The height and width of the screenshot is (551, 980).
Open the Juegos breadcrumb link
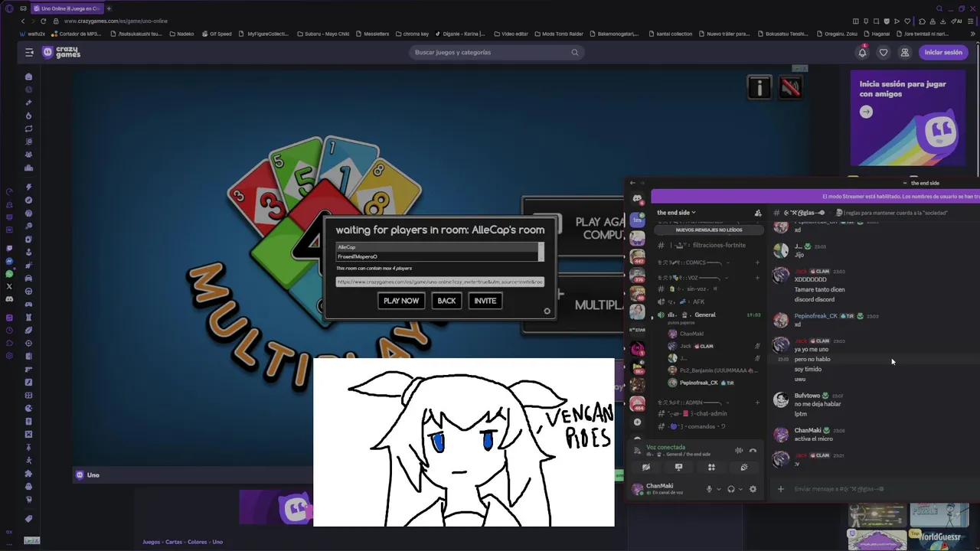pos(151,542)
